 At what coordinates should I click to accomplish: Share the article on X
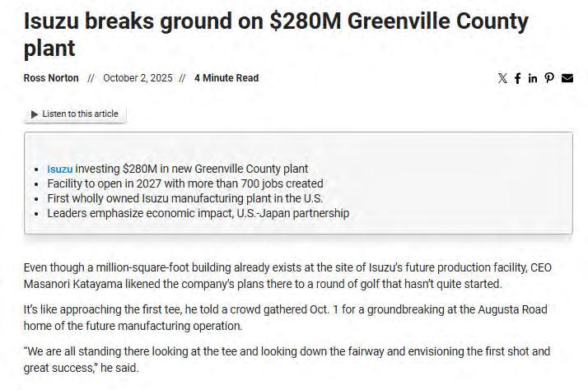coord(503,78)
